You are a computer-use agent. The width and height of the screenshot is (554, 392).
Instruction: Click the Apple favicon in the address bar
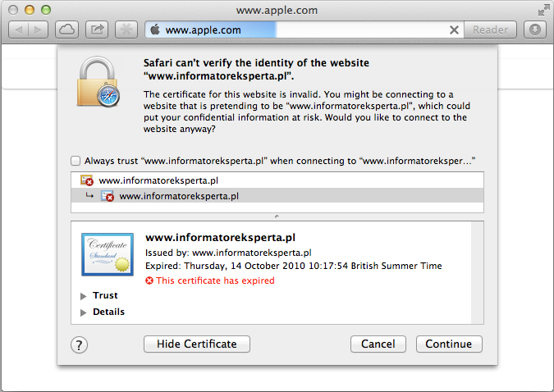pyautogui.click(x=155, y=30)
